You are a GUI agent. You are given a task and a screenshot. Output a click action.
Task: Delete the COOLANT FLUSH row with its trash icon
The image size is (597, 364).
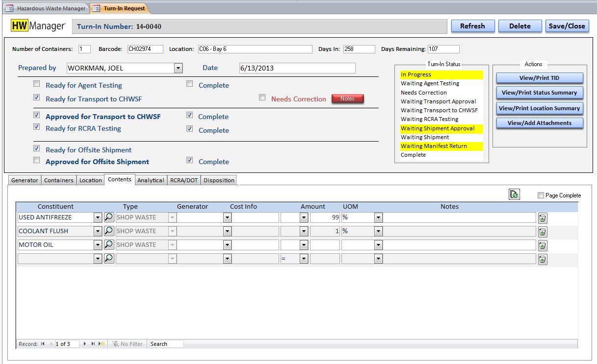(543, 232)
